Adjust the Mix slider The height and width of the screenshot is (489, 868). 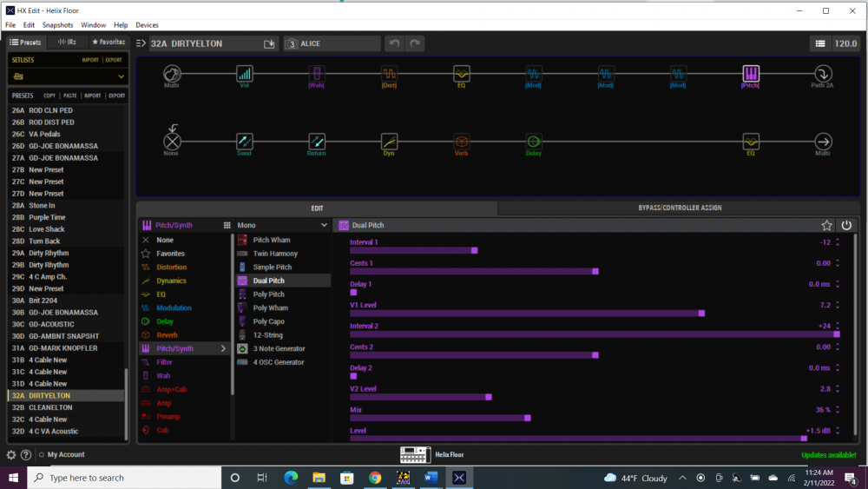point(528,418)
